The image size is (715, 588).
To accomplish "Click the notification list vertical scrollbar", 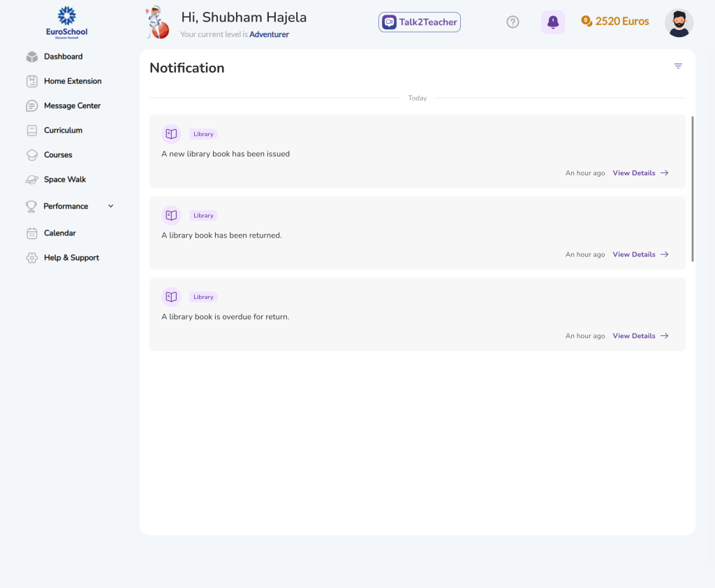I will coord(693,189).
